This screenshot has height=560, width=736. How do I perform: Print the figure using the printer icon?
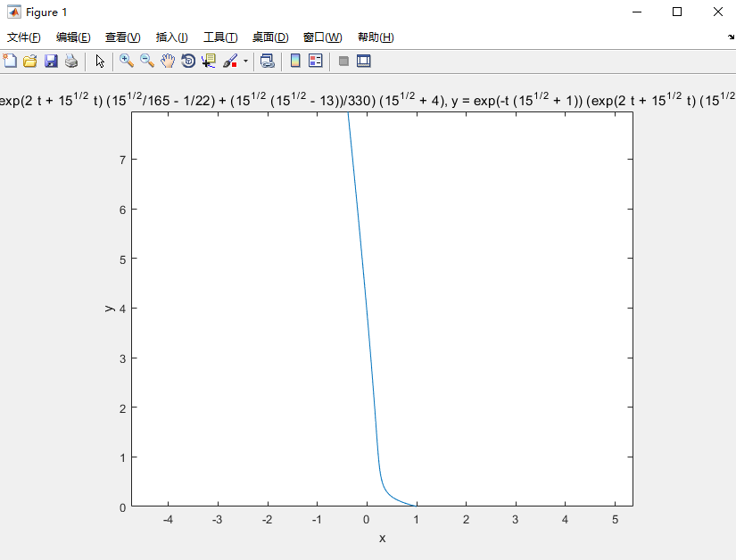point(71,61)
